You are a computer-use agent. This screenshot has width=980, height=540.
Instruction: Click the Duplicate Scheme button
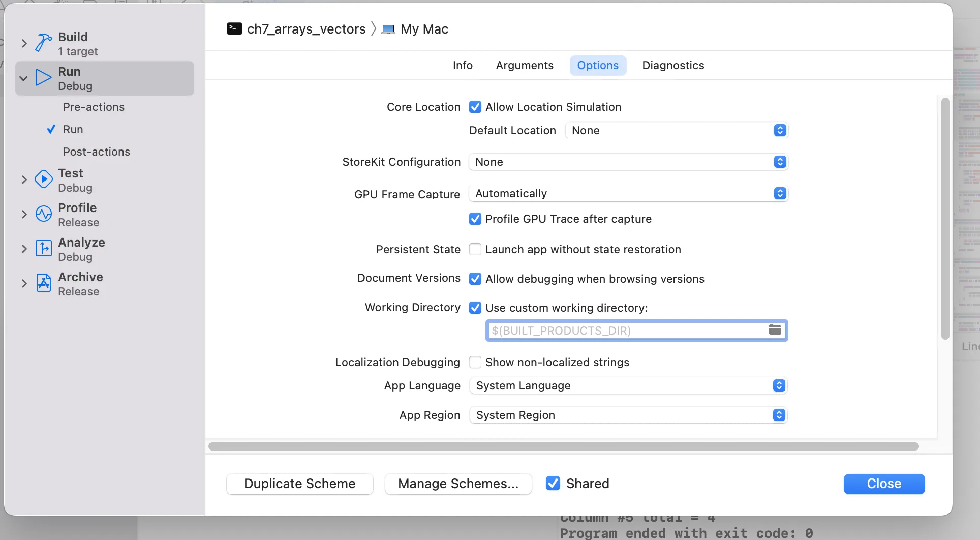tap(300, 484)
